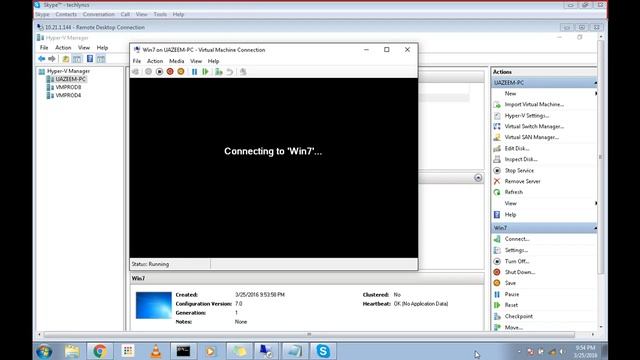This screenshot has height=360, width=640.
Task: Collapse the Win7 section in Actions pane
Action: point(596,228)
